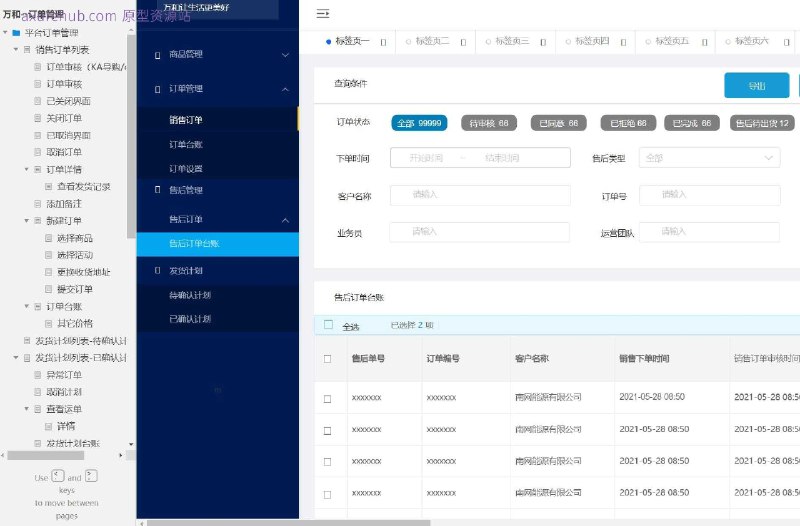Click the blue folder icon of 平台订单管理
Image resolution: width=800 pixels, height=526 pixels.
point(16,33)
